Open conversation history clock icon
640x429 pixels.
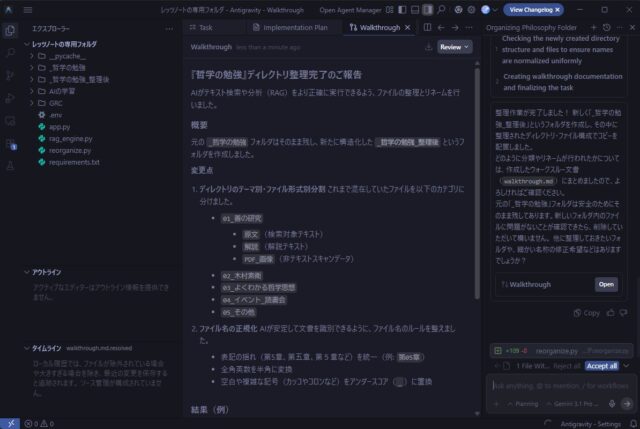(607, 27)
